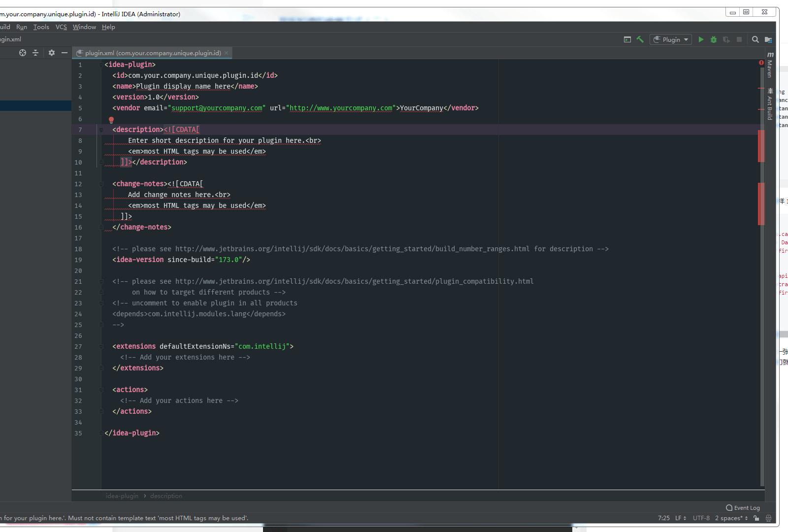This screenshot has width=788, height=532.
Task: Click the locate/scroll-from-source target icon
Action: [x=23, y=53]
